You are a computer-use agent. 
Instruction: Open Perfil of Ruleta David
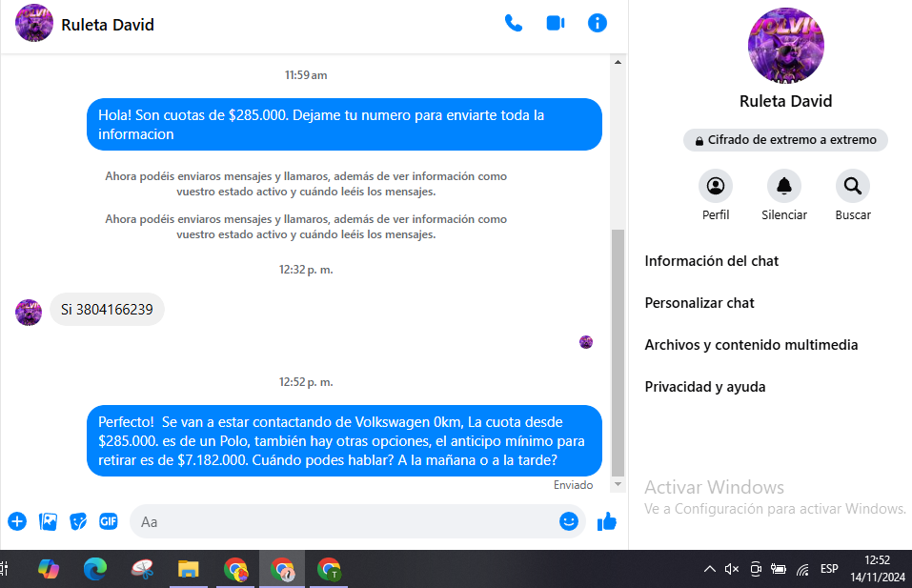coord(716,186)
